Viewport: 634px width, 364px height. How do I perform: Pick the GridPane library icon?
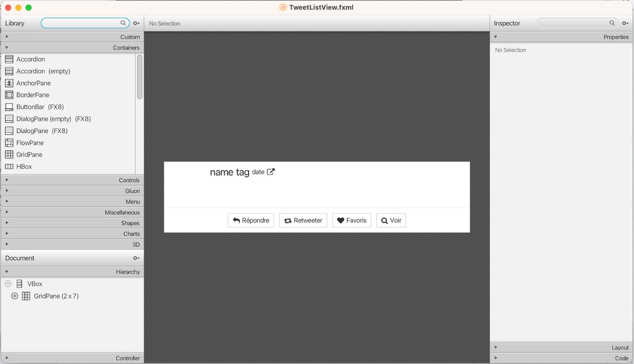[x=9, y=155]
